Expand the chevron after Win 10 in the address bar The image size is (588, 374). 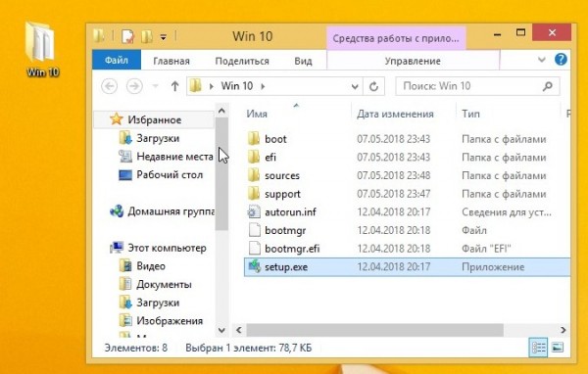[263, 86]
